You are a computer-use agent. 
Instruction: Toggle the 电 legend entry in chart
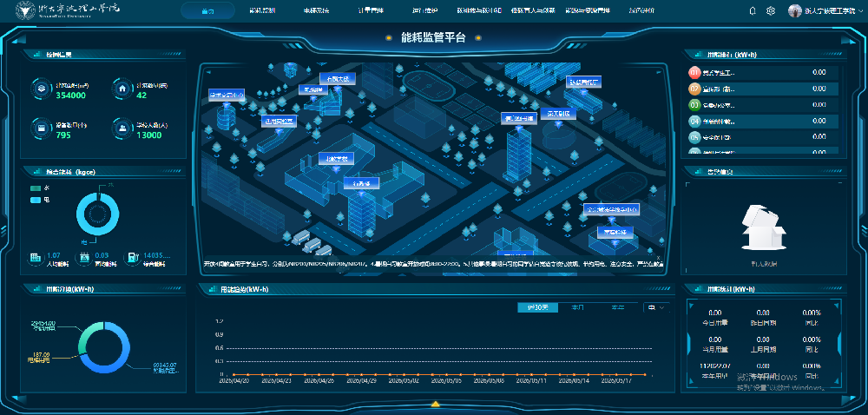click(x=40, y=200)
